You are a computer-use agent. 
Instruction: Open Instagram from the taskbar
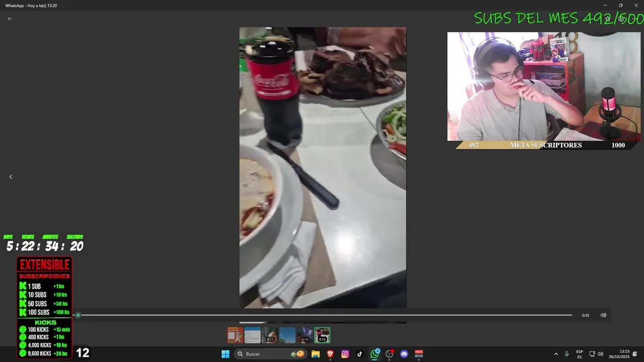[x=345, y=354]
